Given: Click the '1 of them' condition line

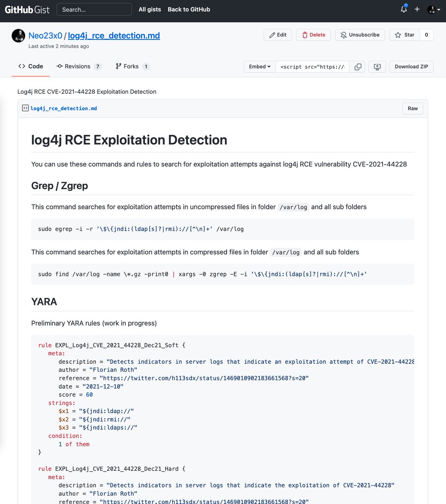Looking at the screenshot, I should [x=74, y=444].
